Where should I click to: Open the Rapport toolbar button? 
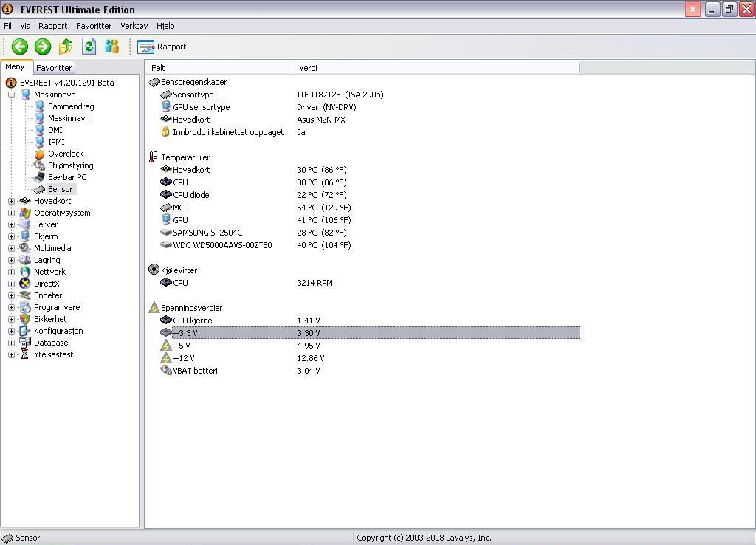pyautogui.click(x=162, y=47)
